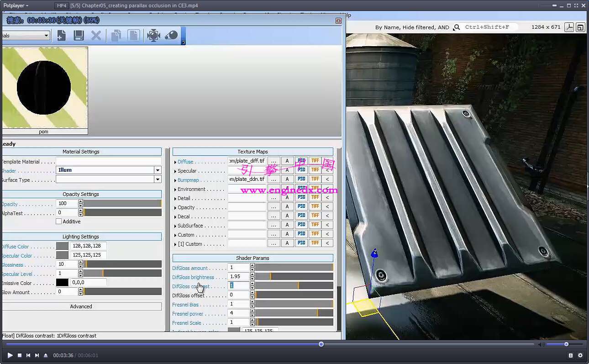Screen dimensions: 589x364
Task: Click the Fresnel power slider
Action: (x=294, y=313)
